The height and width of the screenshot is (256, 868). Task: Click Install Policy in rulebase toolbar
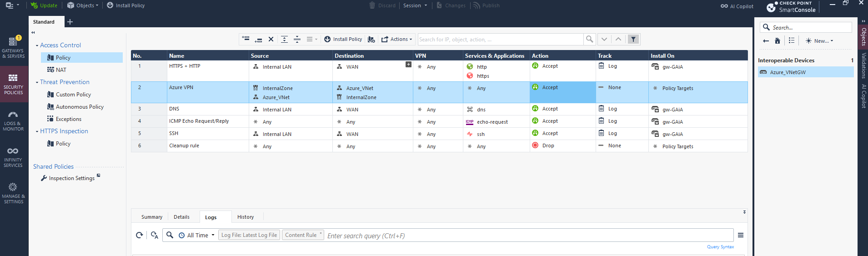[x=343, y=39]
